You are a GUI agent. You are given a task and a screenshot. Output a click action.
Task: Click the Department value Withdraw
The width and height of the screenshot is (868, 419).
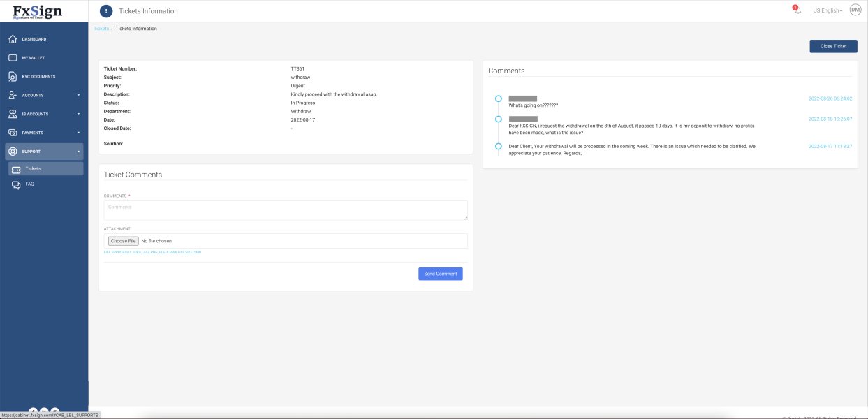(x=301, y=111)
